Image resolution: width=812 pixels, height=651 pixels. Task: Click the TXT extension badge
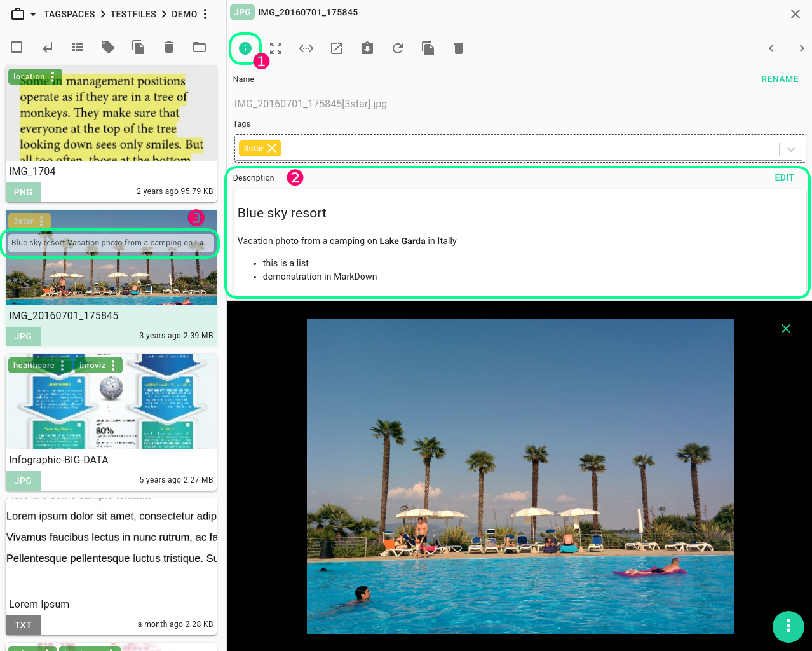coord(23,625)
